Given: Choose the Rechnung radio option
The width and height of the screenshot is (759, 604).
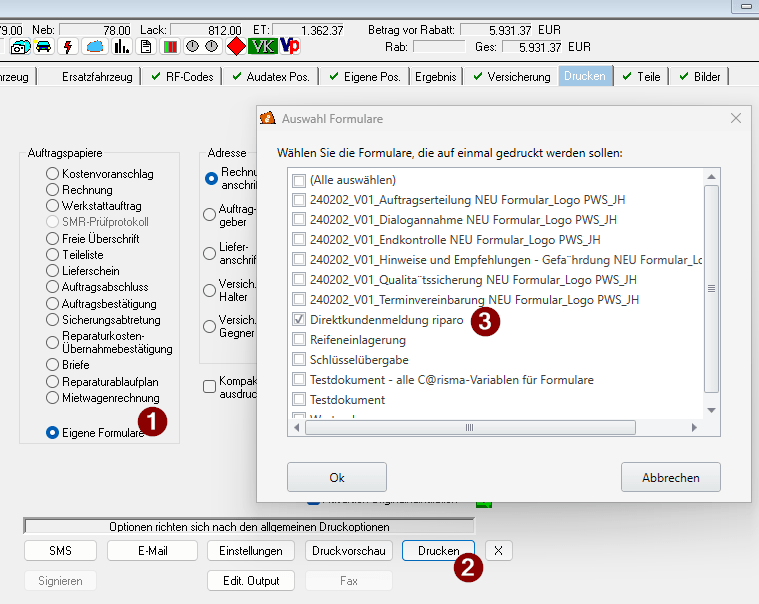Looking at the screenshot, I should point(53,190).
